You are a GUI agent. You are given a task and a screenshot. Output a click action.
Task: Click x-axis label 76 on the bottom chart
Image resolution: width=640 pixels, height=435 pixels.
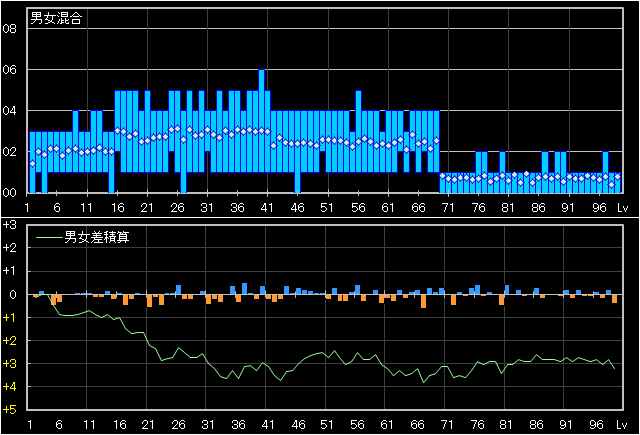click(477, 425)
